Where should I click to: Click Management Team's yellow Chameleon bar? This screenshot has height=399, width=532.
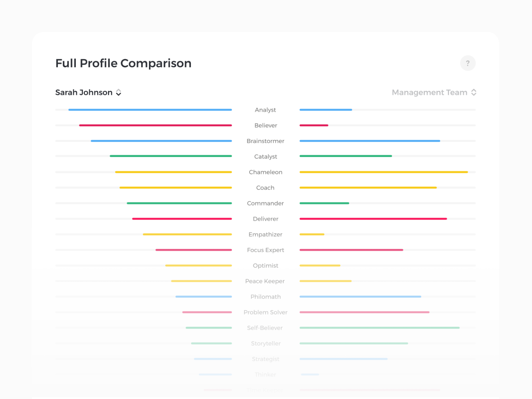click(x=383, y=172)
